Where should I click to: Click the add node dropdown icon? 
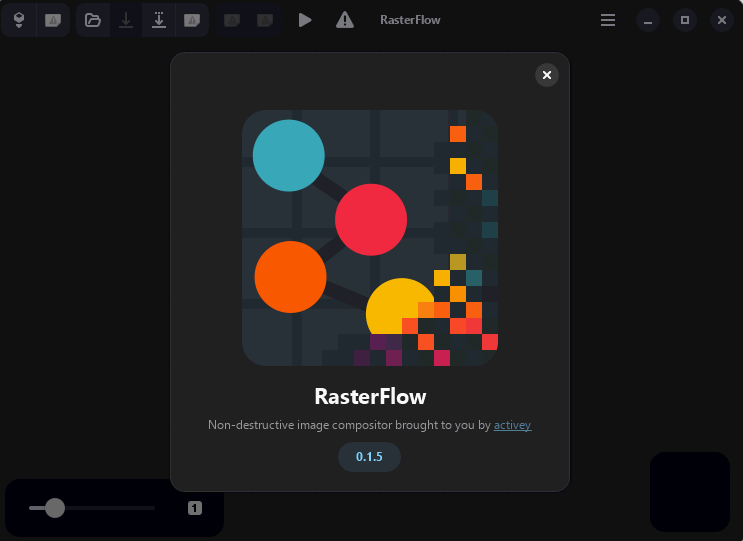(x=19, y=20)
